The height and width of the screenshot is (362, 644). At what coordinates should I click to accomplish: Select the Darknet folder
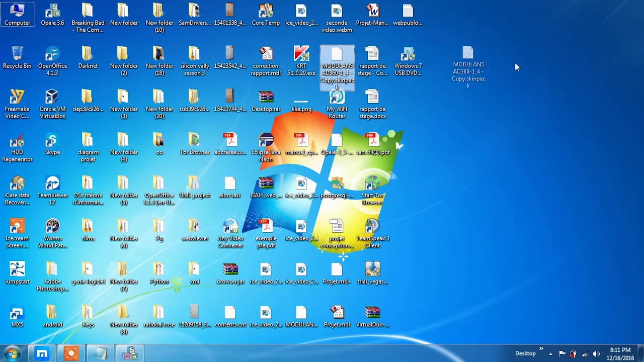point(88,58)
